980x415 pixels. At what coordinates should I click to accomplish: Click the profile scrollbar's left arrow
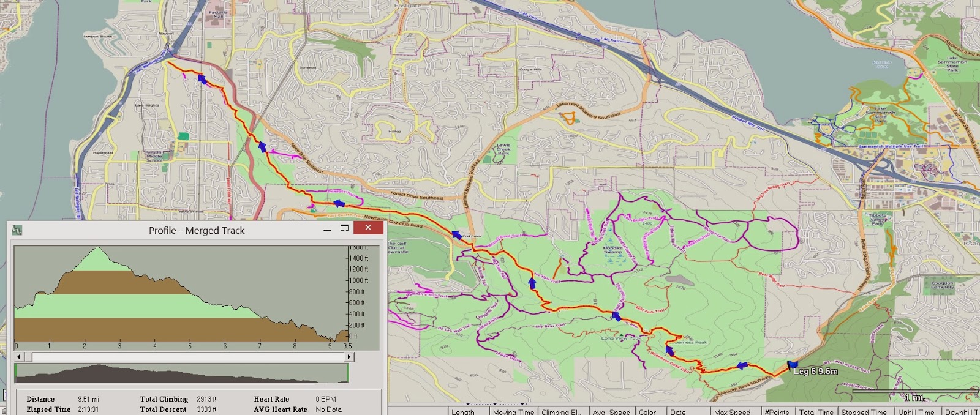(x=19, y=356)
